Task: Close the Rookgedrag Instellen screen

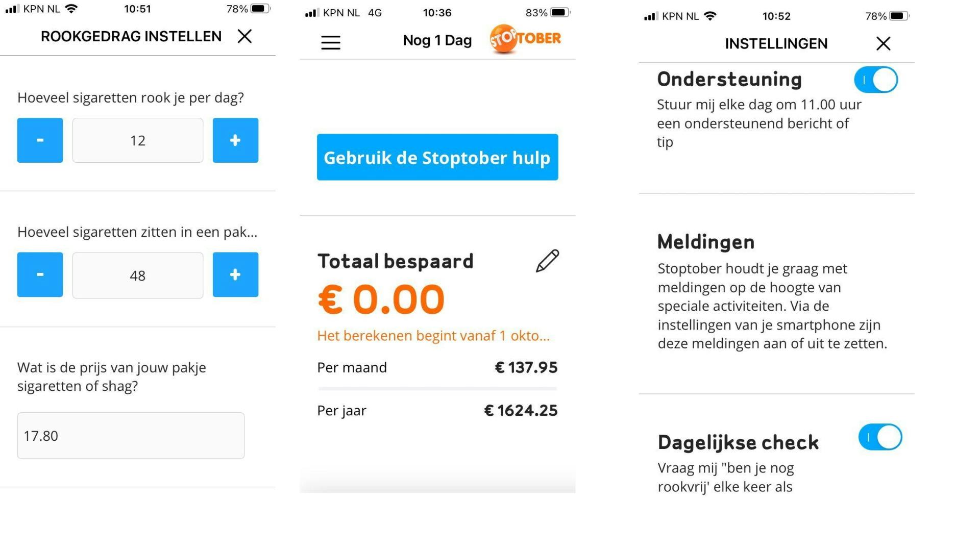Action: (x=244, y=36)
